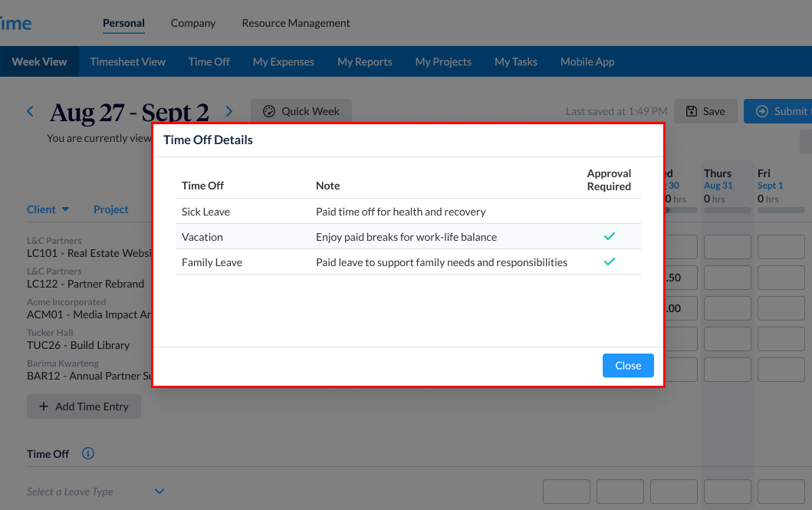Click the plus icon on Add Time Entry
812x510 pixels.
point(44,406)
